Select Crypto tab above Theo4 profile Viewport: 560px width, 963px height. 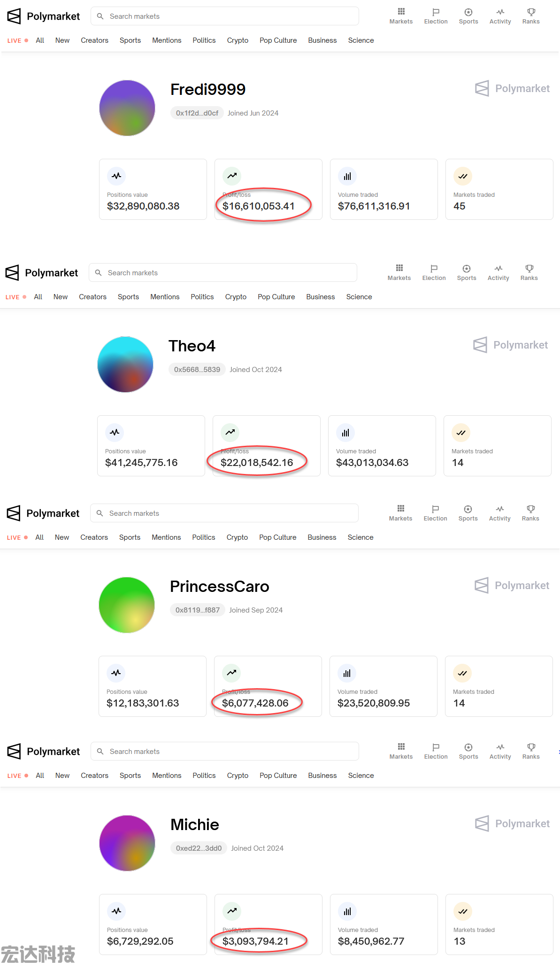pos(236,297)
